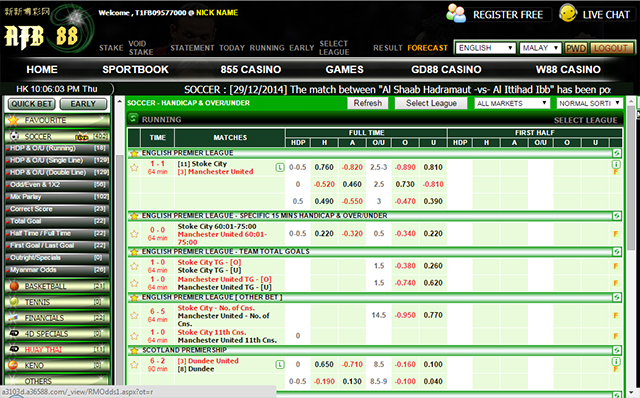Star the Stoke City 11th Cns. row
The height and width of the screenshot is (398, 640).
pos(134,336)
